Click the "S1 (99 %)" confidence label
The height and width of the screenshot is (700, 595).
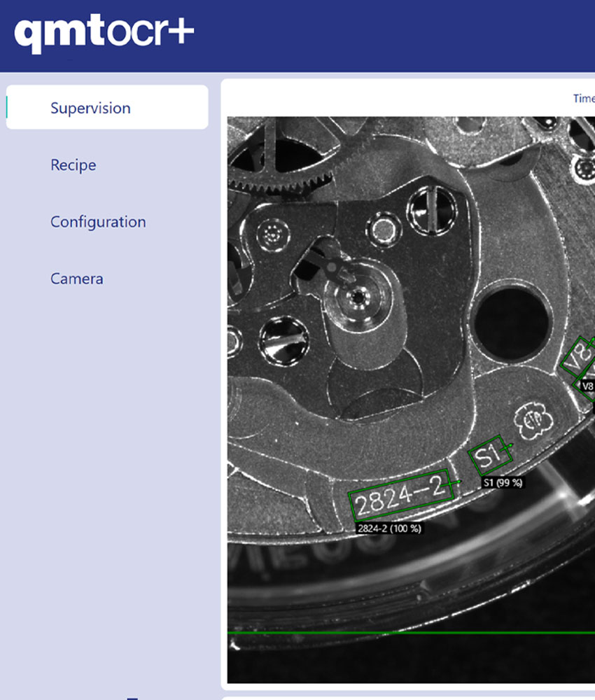pos(503,483)
